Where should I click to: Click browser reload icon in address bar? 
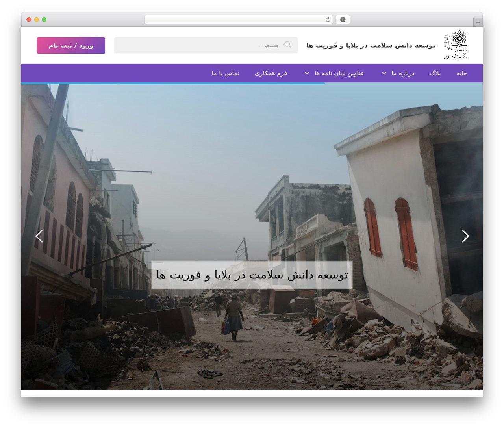pyautogui.click(x=328, y=20)
